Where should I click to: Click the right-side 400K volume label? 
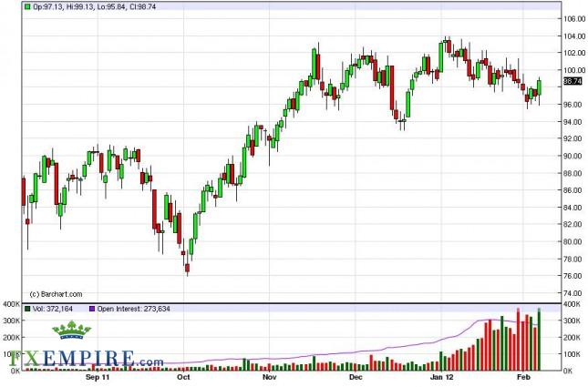tap(573, 304)
